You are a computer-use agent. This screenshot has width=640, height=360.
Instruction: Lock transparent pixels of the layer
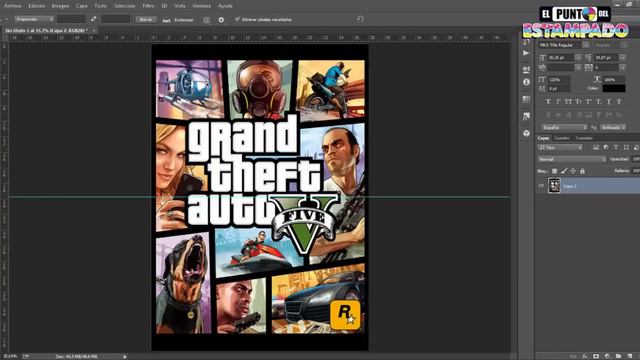[554, 171]
